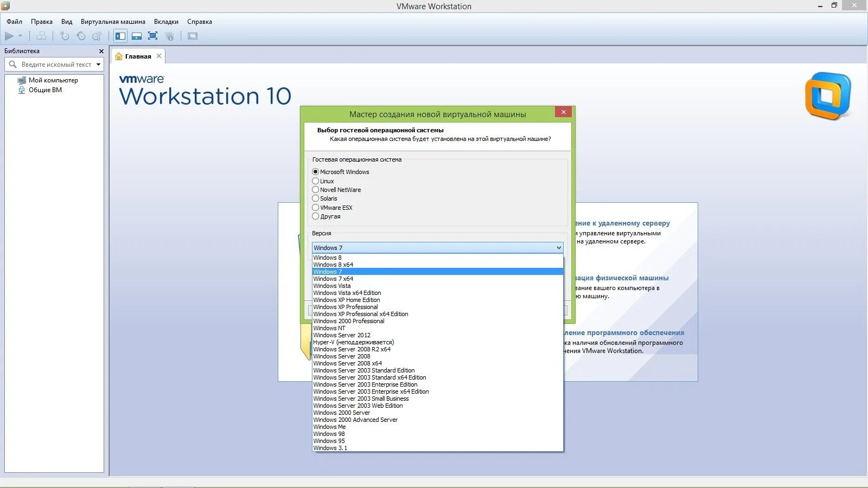This screenshot has height=488, width=868.
Task: Toggle the thumbnail bar toolbar icon
Action: 137,36
